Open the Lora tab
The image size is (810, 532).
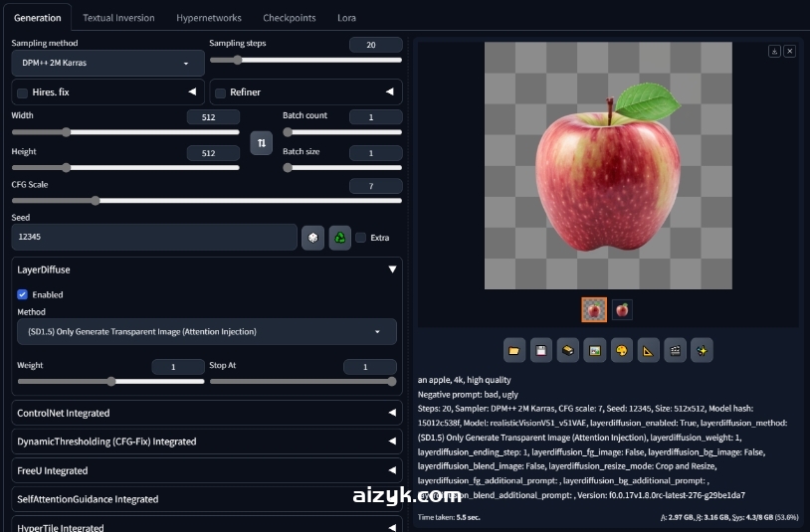pos(346,18)
